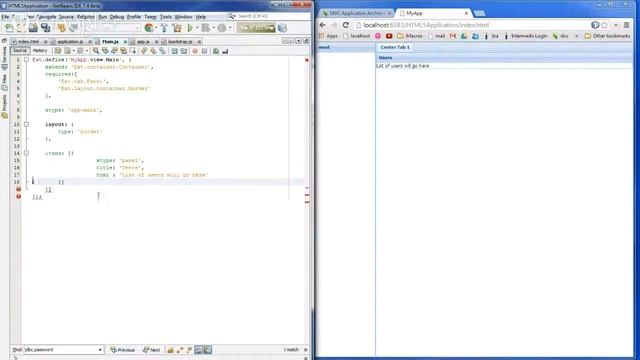Open the Refactor menu
The image size is (640, 360).
86,17
